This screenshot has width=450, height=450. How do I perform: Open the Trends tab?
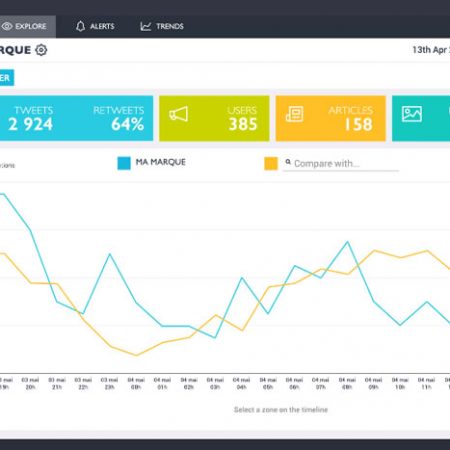(x=162, y=26)
